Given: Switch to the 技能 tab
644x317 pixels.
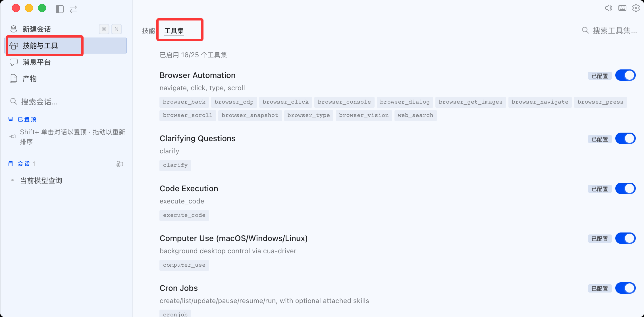Looking at the screenshot, I should [x=148, y=30].
